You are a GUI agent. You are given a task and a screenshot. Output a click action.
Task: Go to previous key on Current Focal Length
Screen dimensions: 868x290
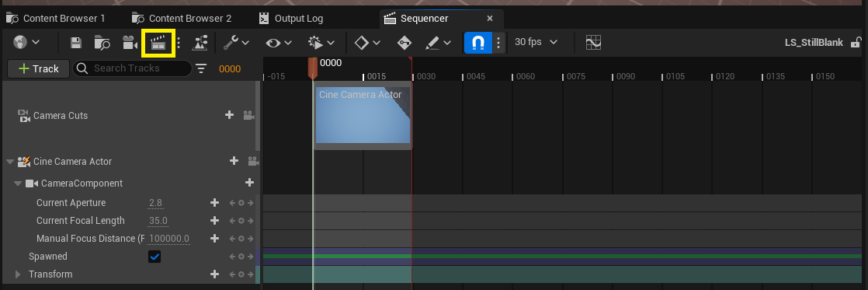233,221
